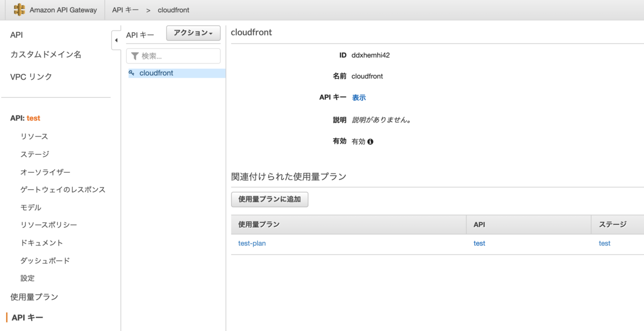Click the Amazon API Gateway logo icon
644x331 pixels.
[19, 10]
